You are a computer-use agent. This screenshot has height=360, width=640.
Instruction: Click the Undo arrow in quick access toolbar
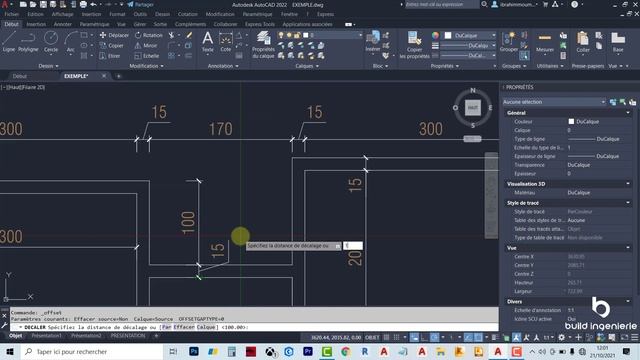93,4
